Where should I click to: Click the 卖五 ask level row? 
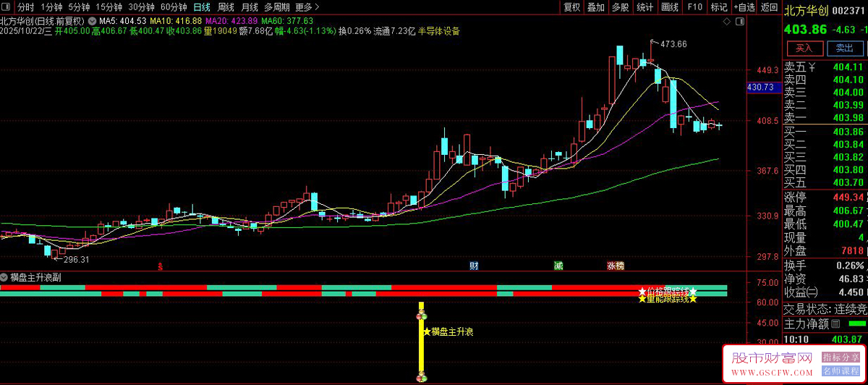[825, 67]
